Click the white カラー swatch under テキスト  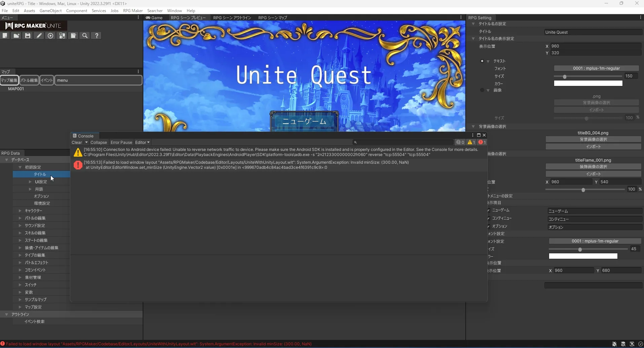coord(588,84)
